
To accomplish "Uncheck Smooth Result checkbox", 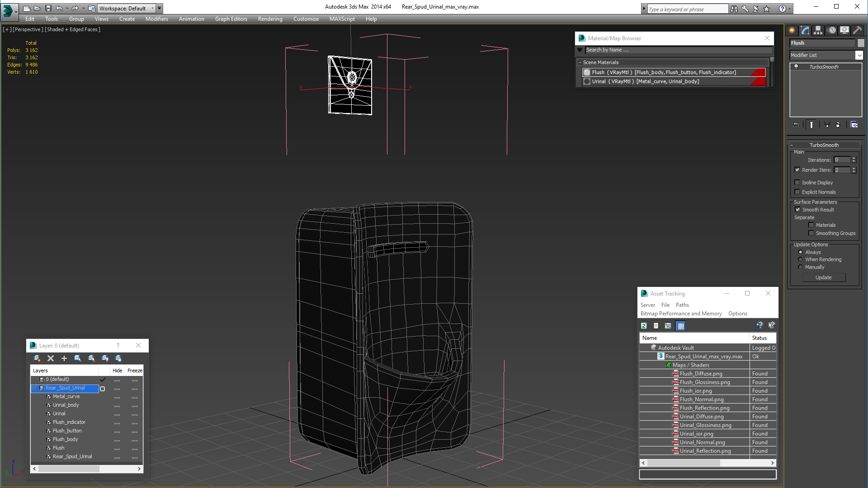I will 797,210.
